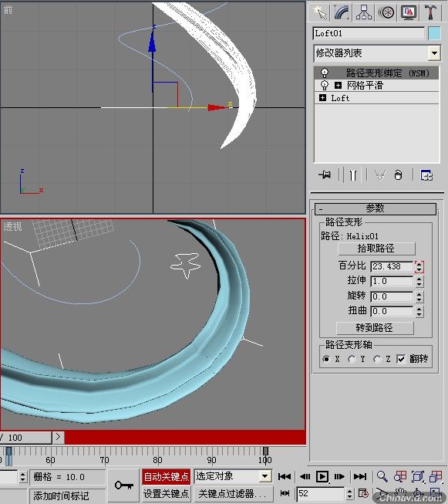Click the Pin Stack icon
This screenshot has width=448, height=504.
[325, 175]
